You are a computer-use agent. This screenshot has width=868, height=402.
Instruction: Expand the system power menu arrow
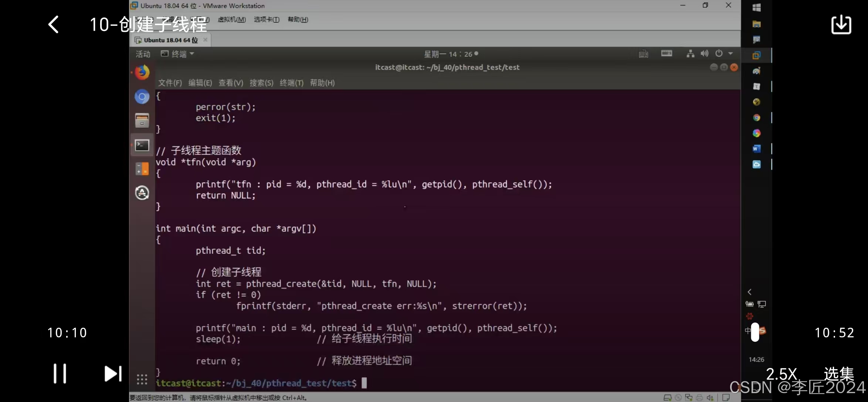pyautogui.click(x=730, y=54)
